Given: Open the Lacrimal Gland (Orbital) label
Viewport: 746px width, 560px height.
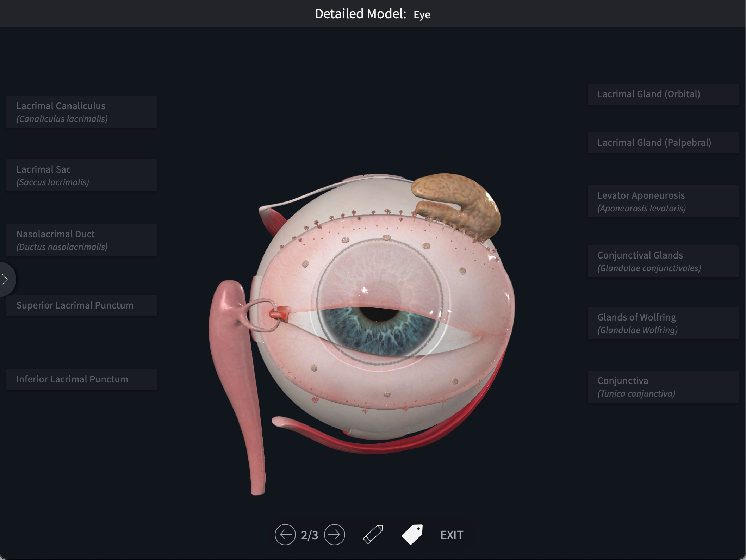Looking at the screenshot, I should point(663,94).
